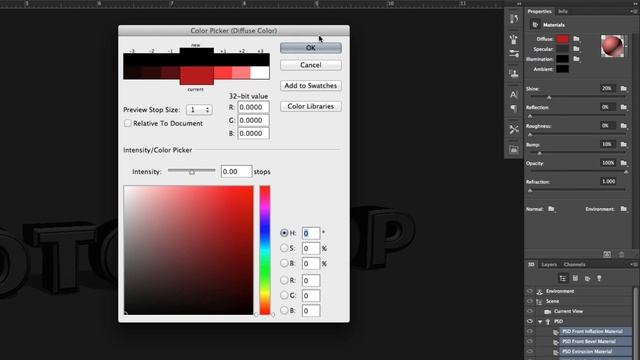
Task: Click the Shine 20% value field
Action: (x=608, y=88)
